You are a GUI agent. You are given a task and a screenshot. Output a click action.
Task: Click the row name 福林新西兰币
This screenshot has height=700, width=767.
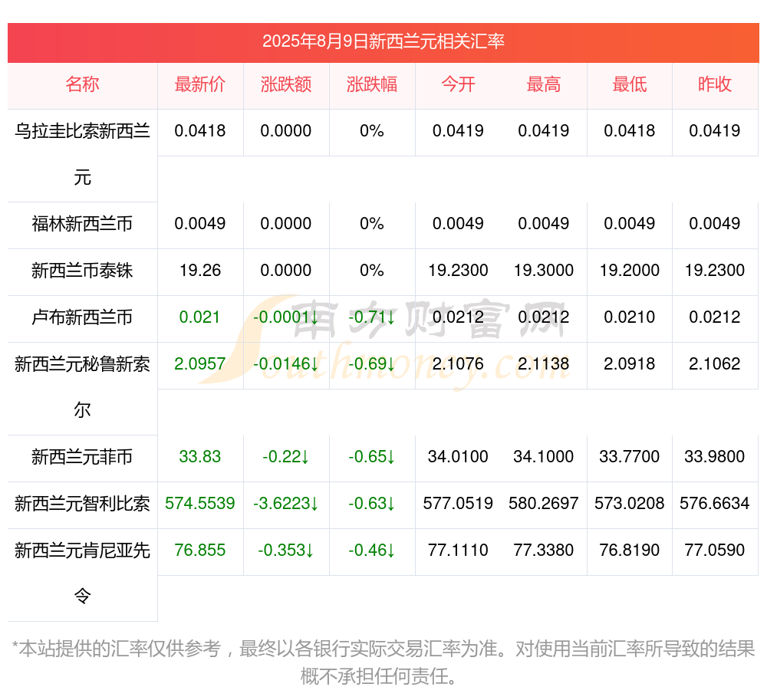82,224
